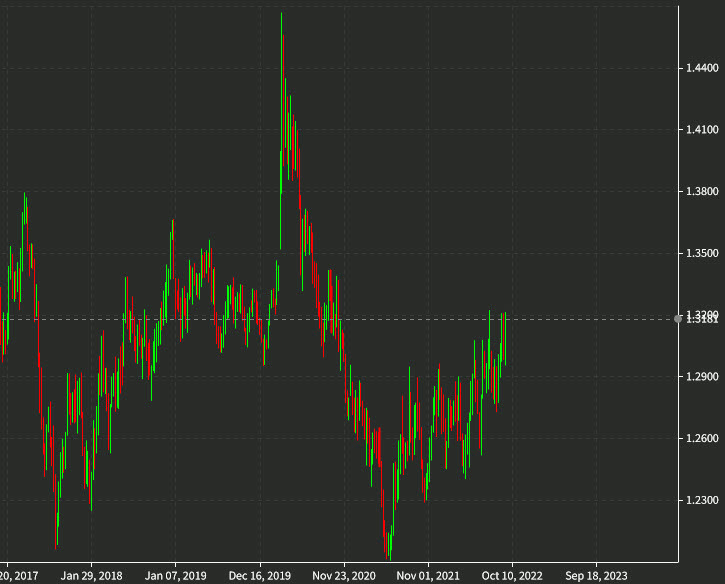Select the 1.3800 price level label
725x584 pixels.
click(x=700, y=191)
